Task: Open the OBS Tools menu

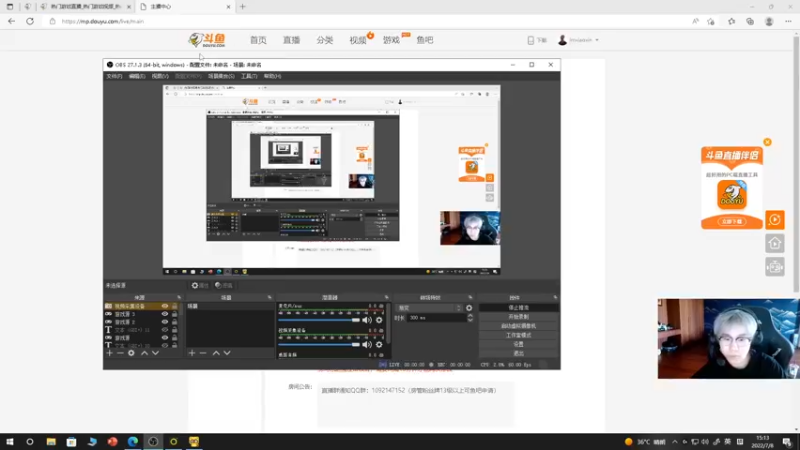Action: (x=249, y=76)
